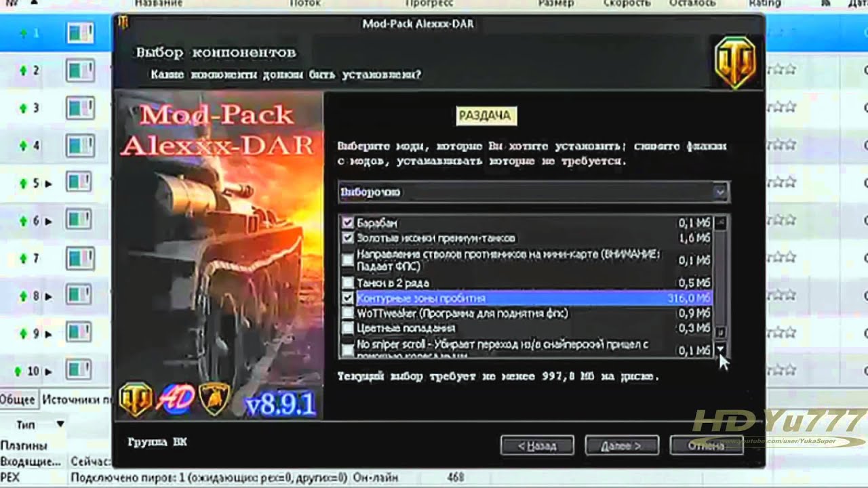Click the shield emblem beside AD logo
868x488 pixels.
(214, 399)
